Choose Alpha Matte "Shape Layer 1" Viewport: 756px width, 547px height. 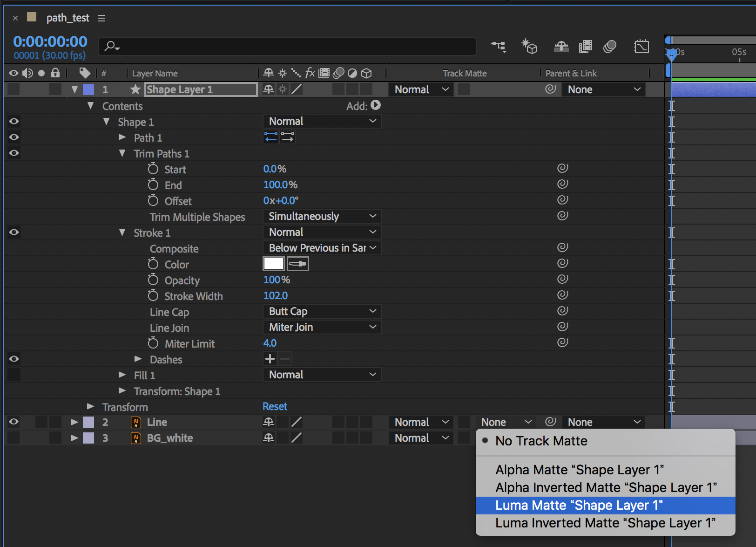[x=606, y=470]
